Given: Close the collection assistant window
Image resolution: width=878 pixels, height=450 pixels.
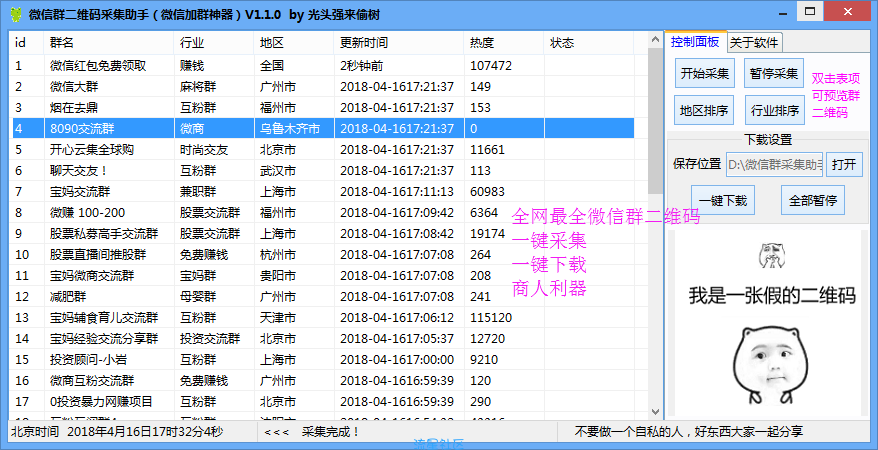Looking at the screenshot, I should coord(848,11).
